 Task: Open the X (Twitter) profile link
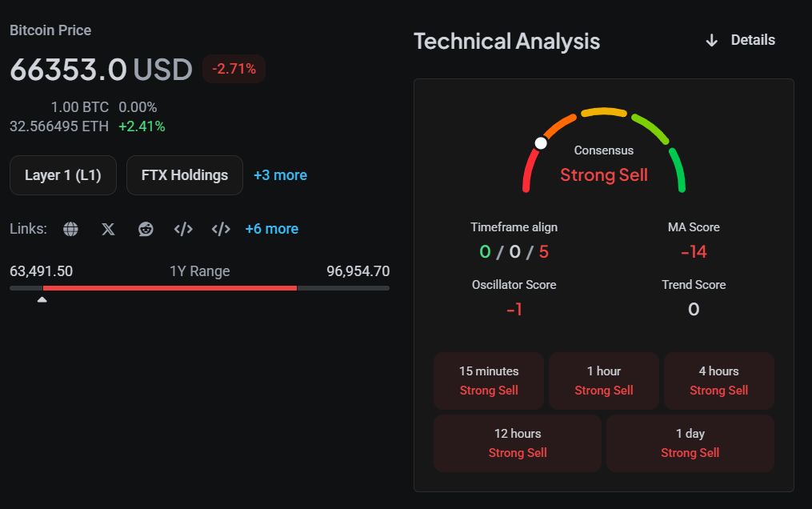(x=108, y=229)
